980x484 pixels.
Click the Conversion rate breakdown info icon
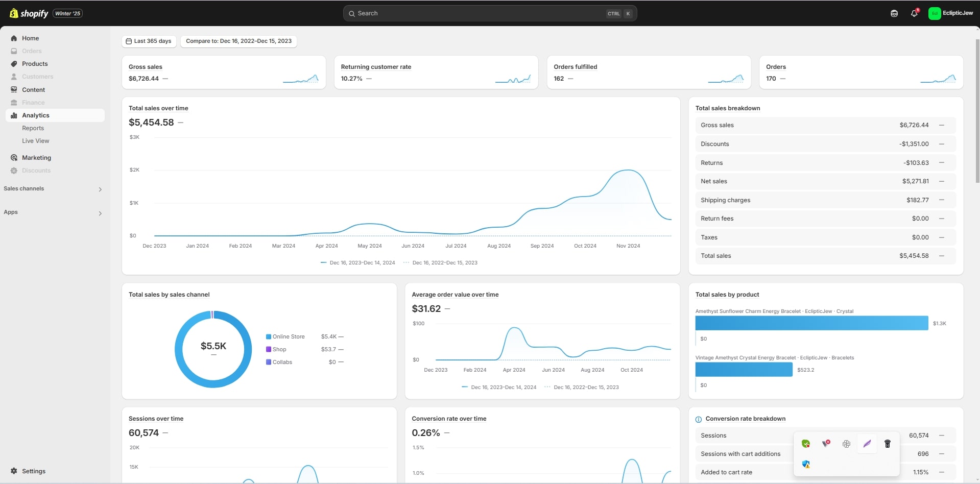(x=698, y=419)
